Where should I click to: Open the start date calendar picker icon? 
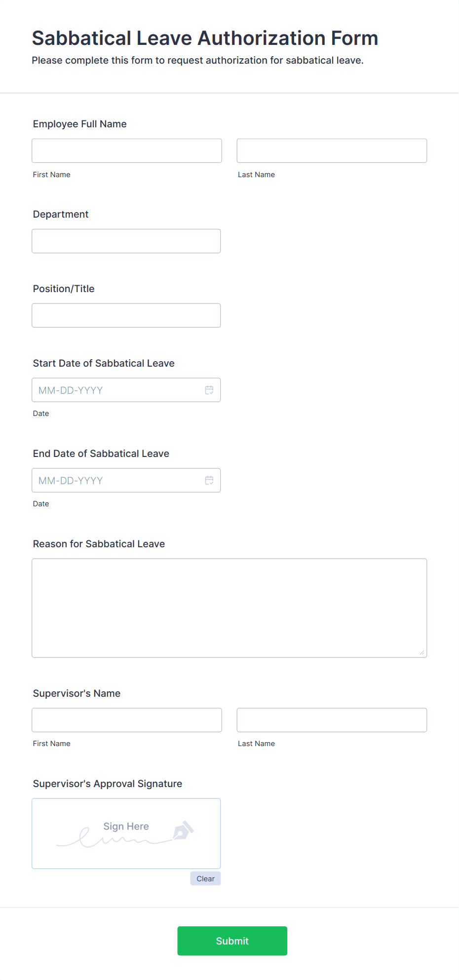[209, 390]
